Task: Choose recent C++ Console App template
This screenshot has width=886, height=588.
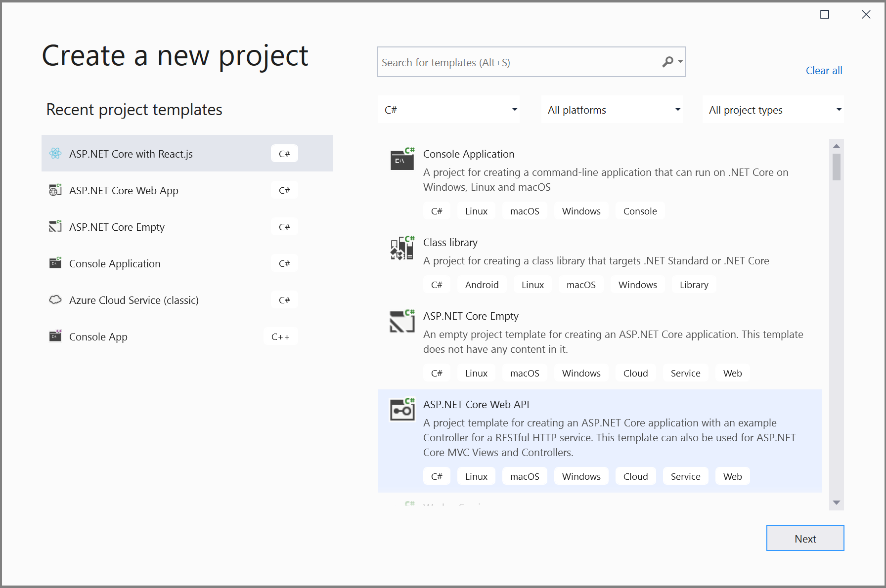Action: pyautogui.click(x=98, y=336)
